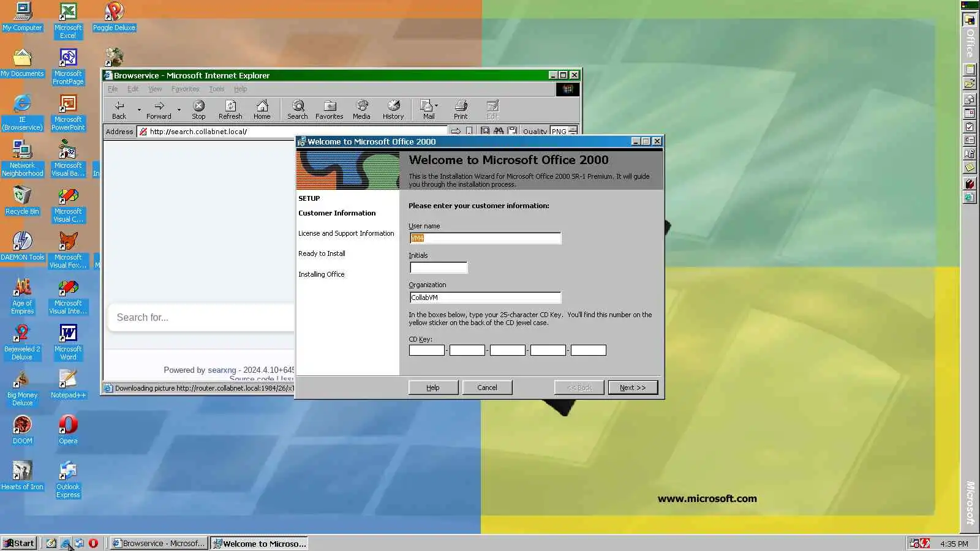Expand the Back history dropdown arrow
This screenshot has height=551, width=980.
point(139,110)
